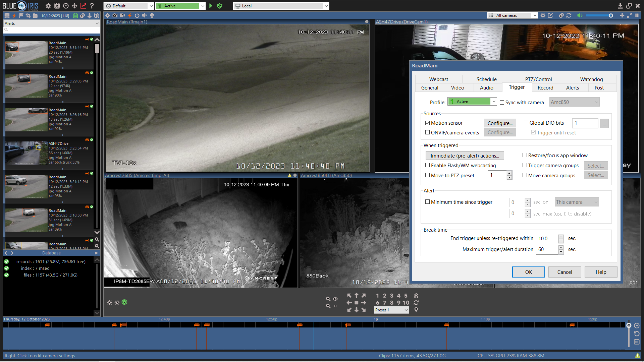Viewport: 644px width, 362px height.
Task: Open the Preset 1 dropdown
Action: click(391, 310)
